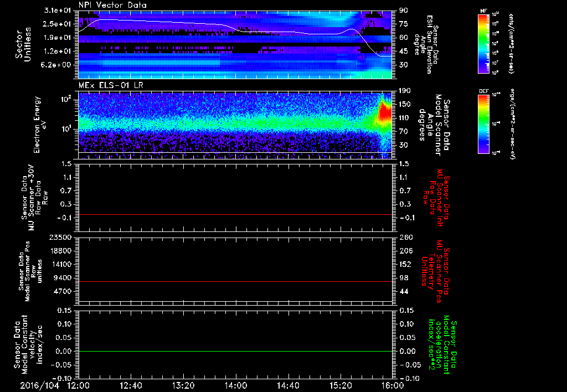Click the '12:40' time axis label
This screenshot has height=392, width=567.
coord(131,385)
